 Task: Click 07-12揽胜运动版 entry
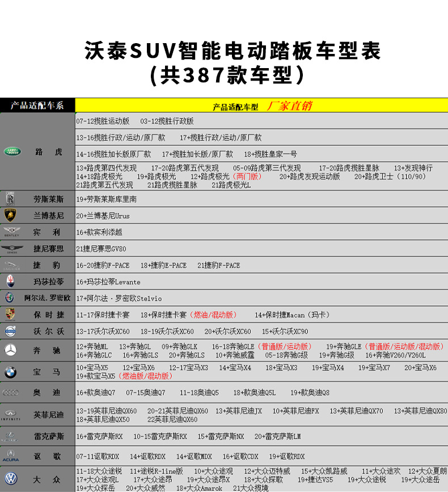pos(103,121)
